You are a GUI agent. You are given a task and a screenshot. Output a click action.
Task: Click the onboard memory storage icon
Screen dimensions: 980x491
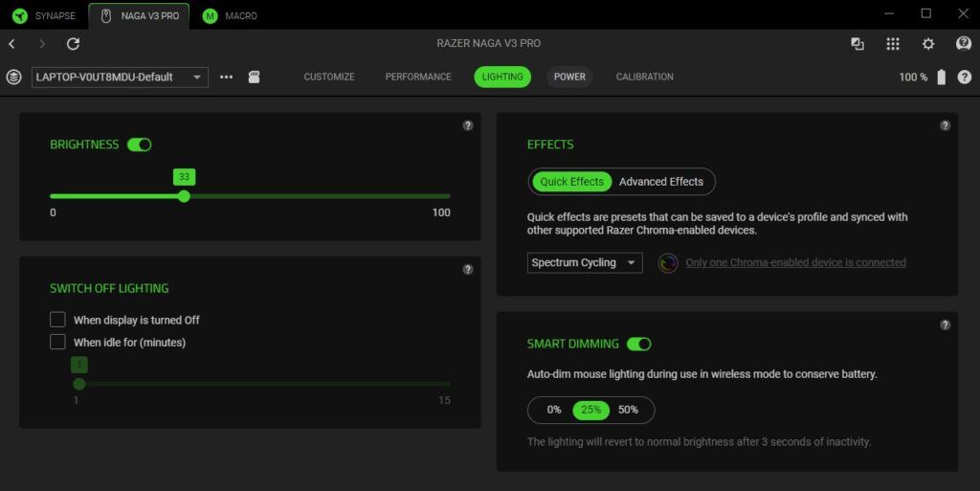coord(254,77)
